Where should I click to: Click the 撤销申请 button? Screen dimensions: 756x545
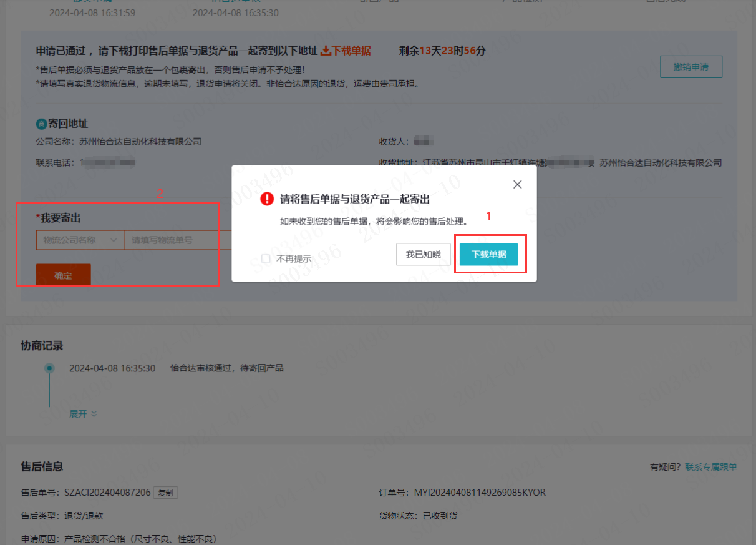691,67
